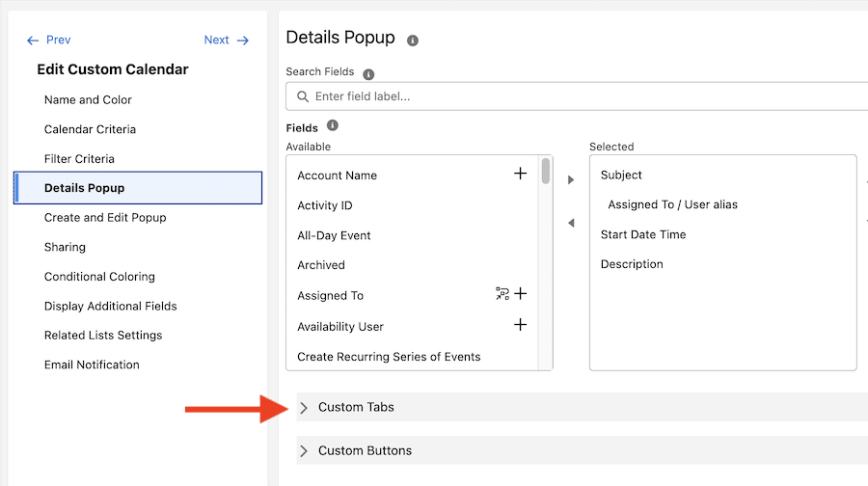Move field back to Available with left arrow

tap(571, 223)
